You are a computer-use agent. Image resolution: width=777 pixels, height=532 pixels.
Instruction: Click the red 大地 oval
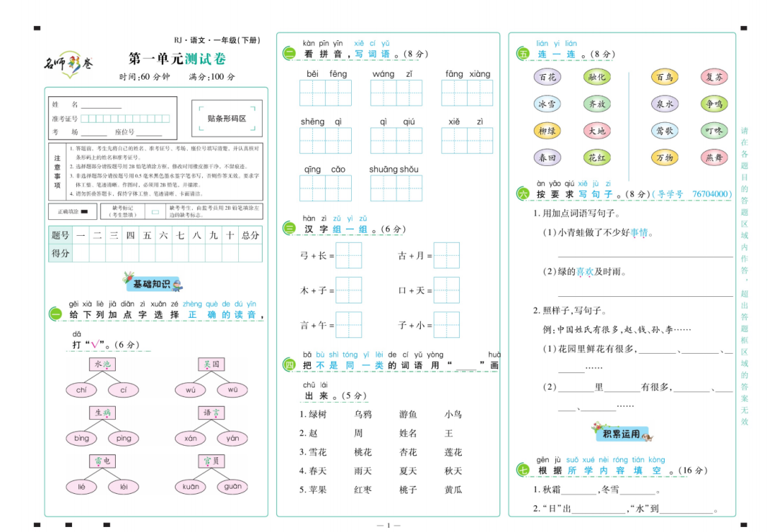[x=596, y=131]
